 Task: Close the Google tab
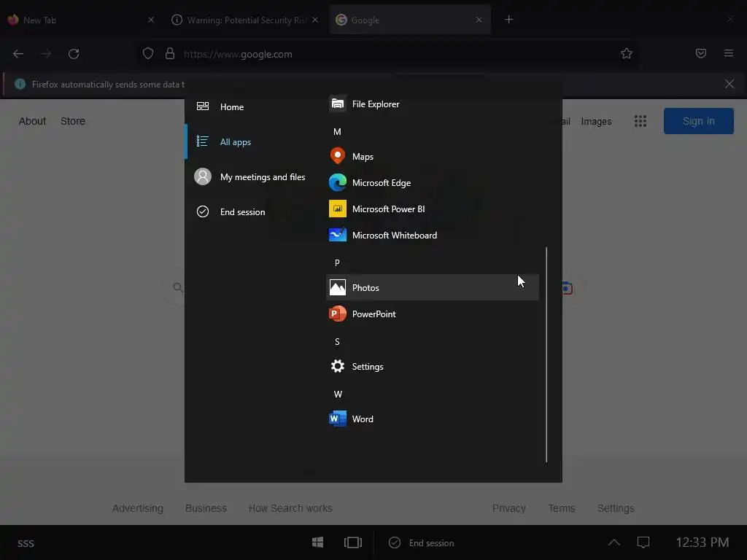479,20
